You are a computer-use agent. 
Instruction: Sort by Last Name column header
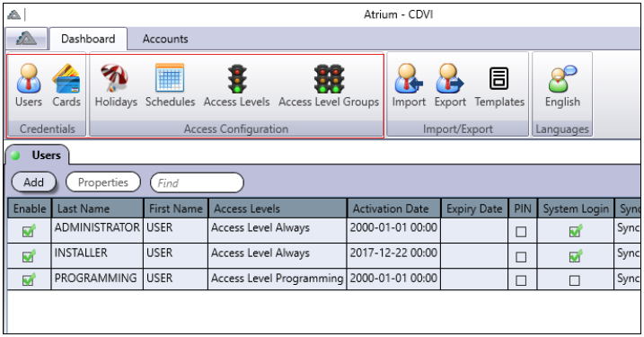[x=97, y=208]
